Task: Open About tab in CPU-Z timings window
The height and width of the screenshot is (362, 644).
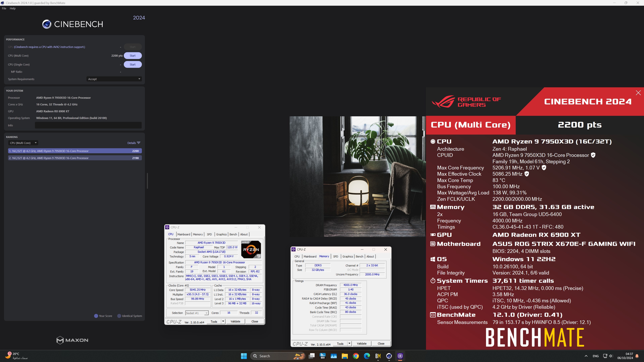Action: (x=370, y=256)
